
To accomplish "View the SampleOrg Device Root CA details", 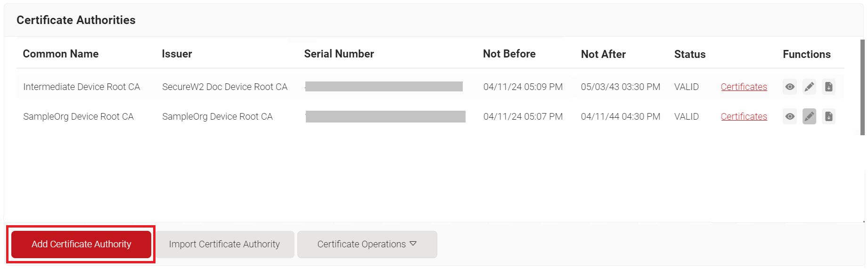I will 790,116.
